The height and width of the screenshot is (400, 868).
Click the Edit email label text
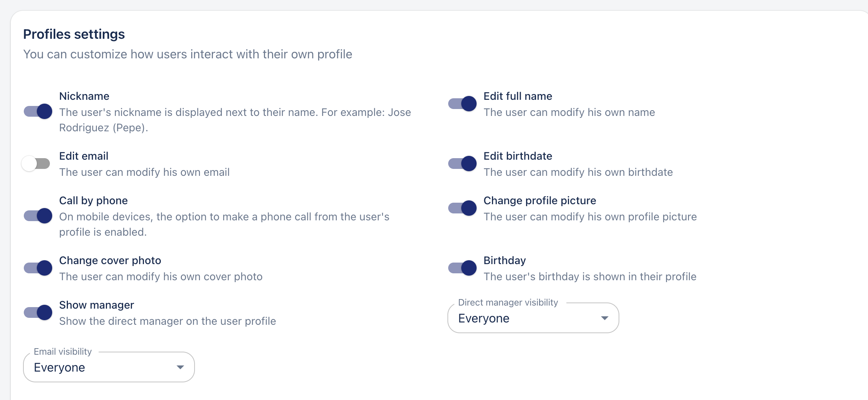[x=84, y=156]
